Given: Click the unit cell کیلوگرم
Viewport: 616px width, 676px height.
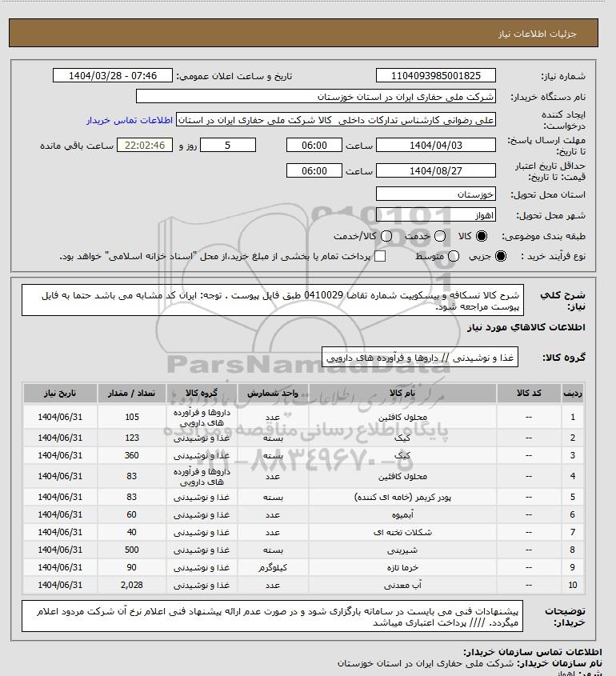Looking at the screenshot, I should point(273,567).
